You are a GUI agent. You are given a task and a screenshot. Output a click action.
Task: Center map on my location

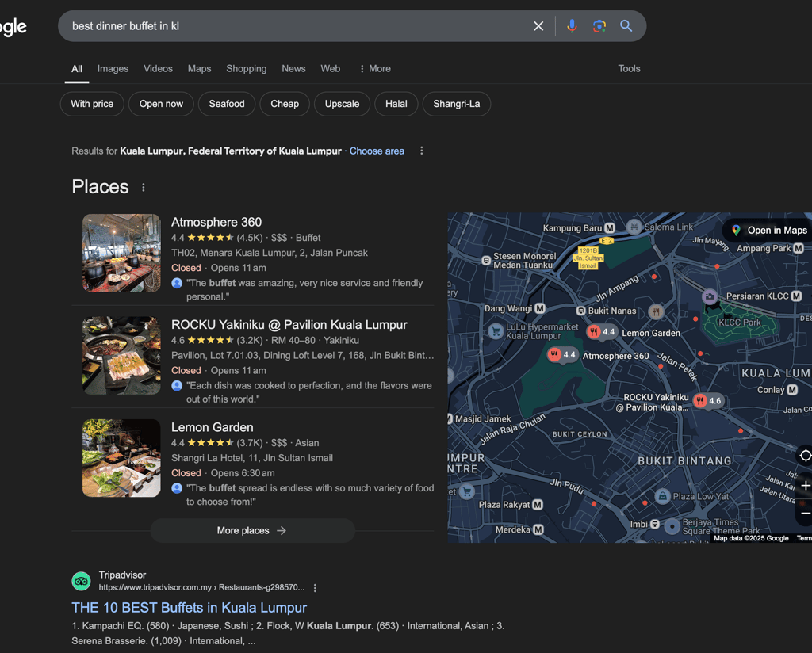(x=806, y=456)
